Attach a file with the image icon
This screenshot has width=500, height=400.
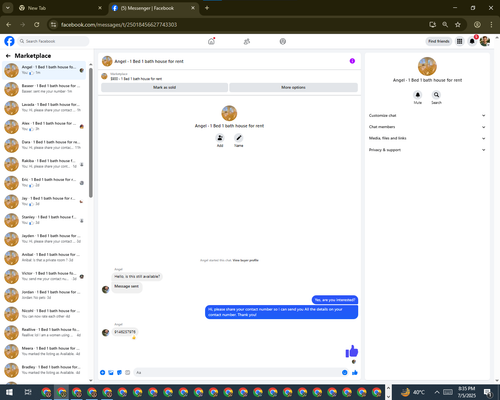(111, 372)
